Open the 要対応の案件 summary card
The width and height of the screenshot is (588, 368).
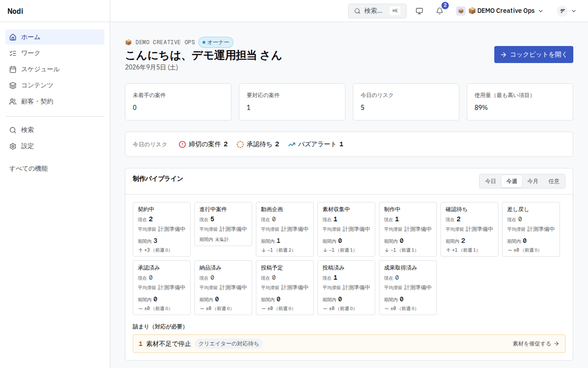(292, 102)
